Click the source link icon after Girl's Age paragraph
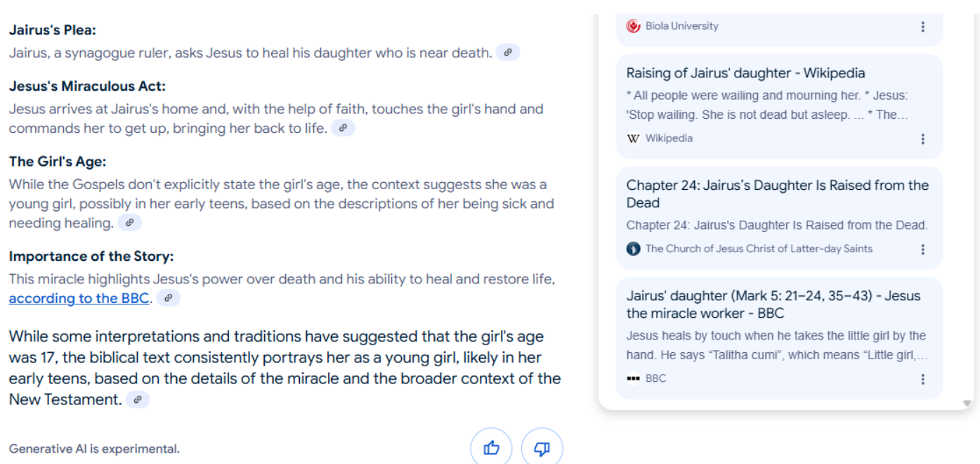Viewport: 980px width, 464px height. [x=130, y=223]
